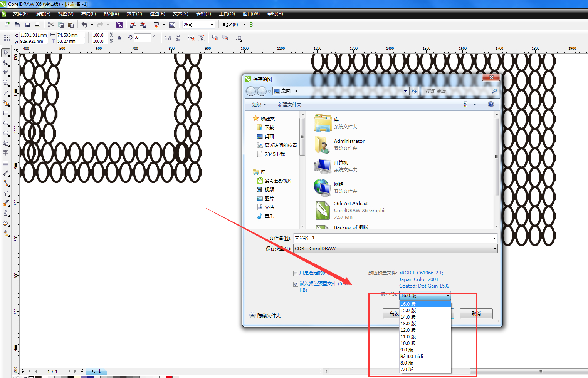Select the Interactive fill tool
Screen dimensions: 588x378
coord(6,233)
